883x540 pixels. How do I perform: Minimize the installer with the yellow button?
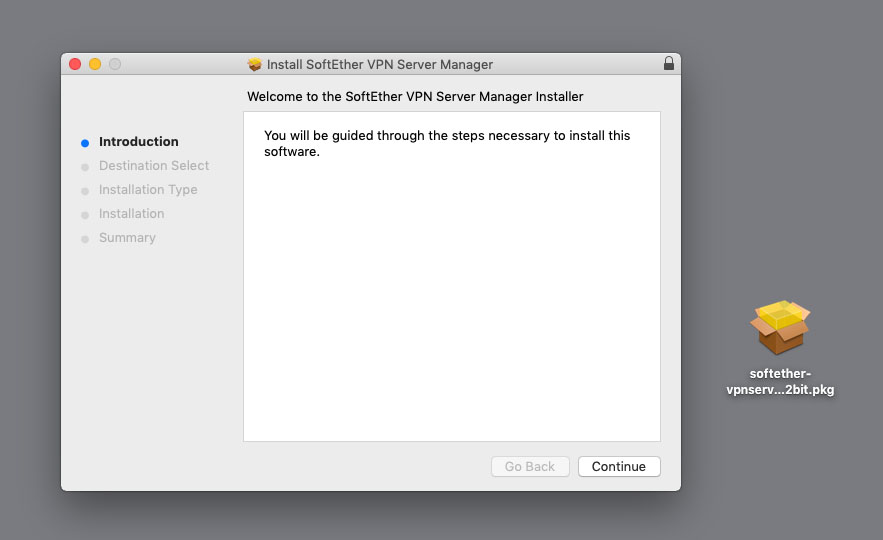tap(95, 64)
